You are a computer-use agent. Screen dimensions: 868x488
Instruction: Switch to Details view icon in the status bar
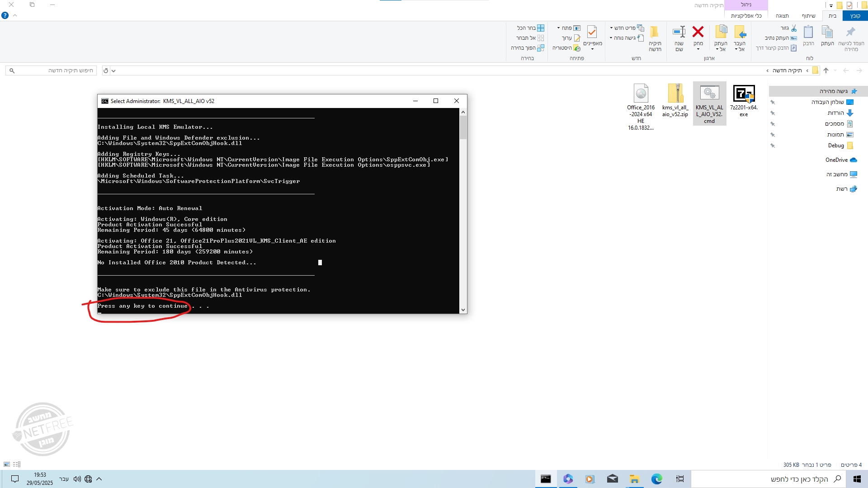pyautogui.click(x=17, y=465)
